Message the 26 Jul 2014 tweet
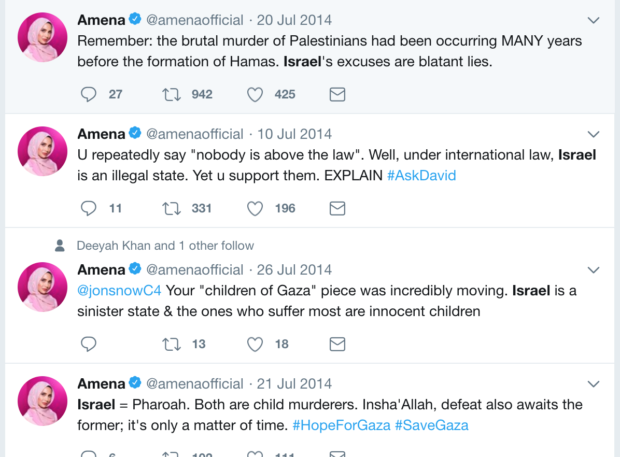 337,344
